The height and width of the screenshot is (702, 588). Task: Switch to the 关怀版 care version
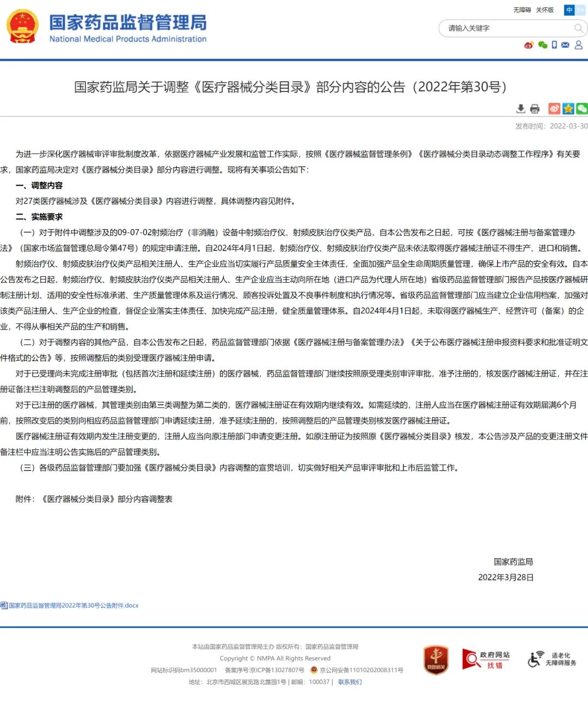(544, 10)
